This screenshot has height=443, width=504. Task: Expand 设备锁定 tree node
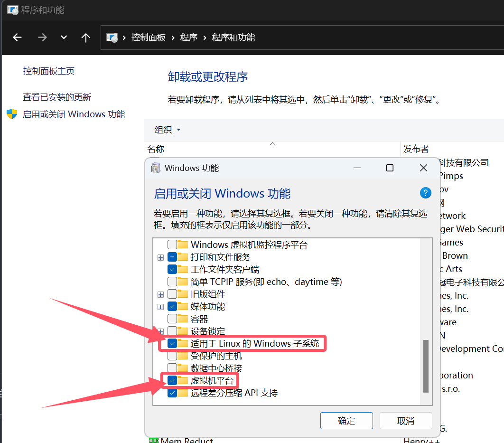coord(161,331)
